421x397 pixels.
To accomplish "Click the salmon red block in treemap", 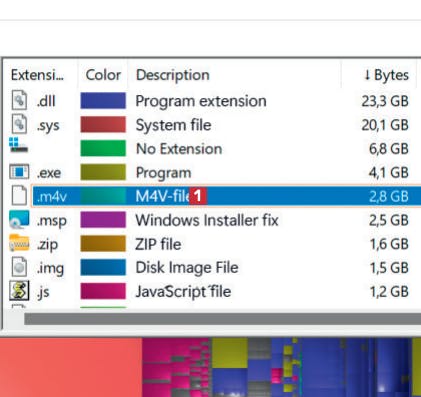I will (71, 367).
